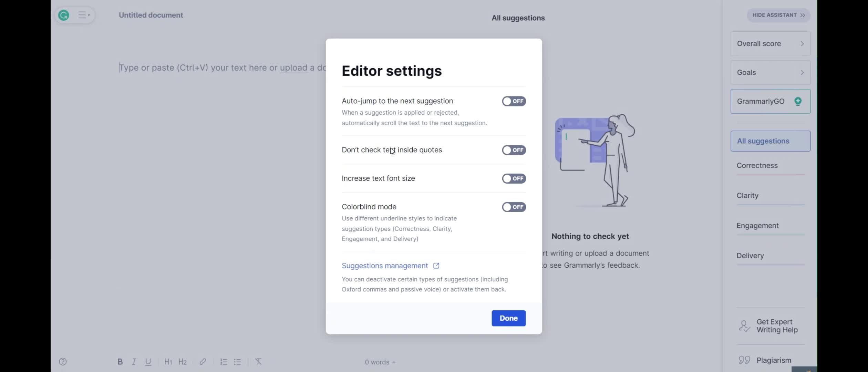Screen dimensions: 868x372
Task: Create a bulleted list
Action: click(x=238, y=362)
